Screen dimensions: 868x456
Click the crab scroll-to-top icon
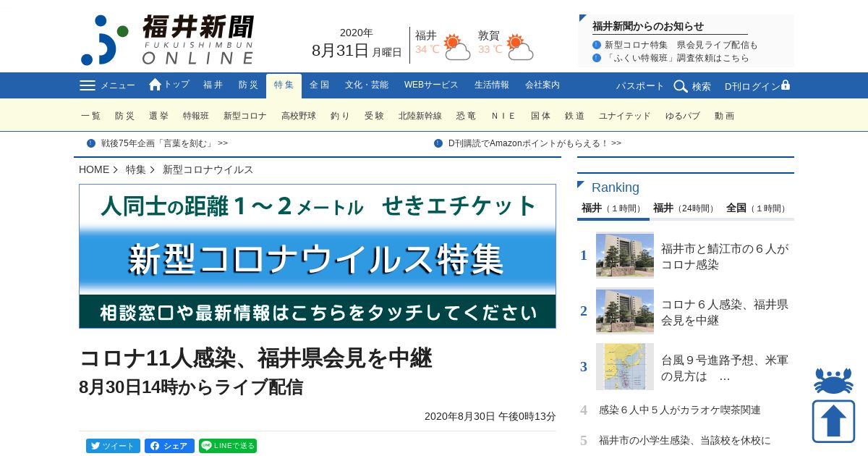[833, 380]
